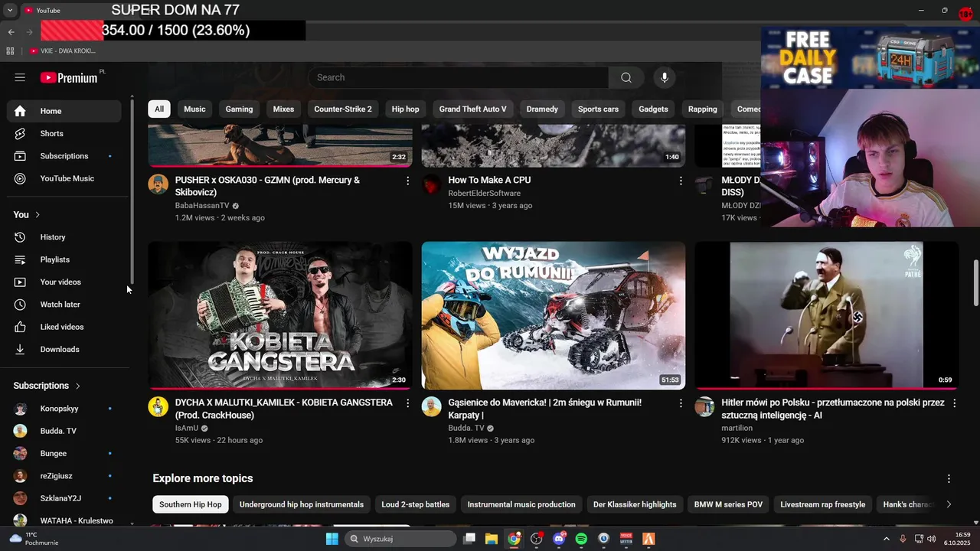
Task: Open RobertElderSoftware channel link
Action: point(484,194)
